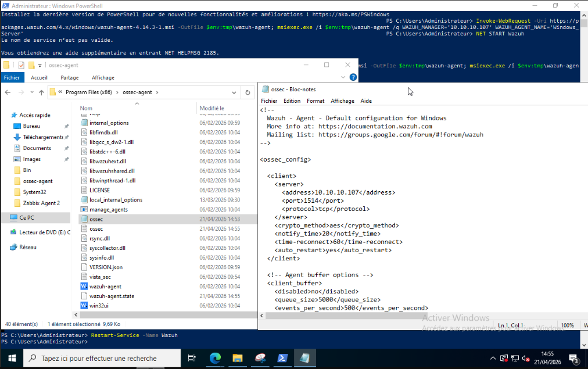Open Notepad Affichage menu

(342, 101)
